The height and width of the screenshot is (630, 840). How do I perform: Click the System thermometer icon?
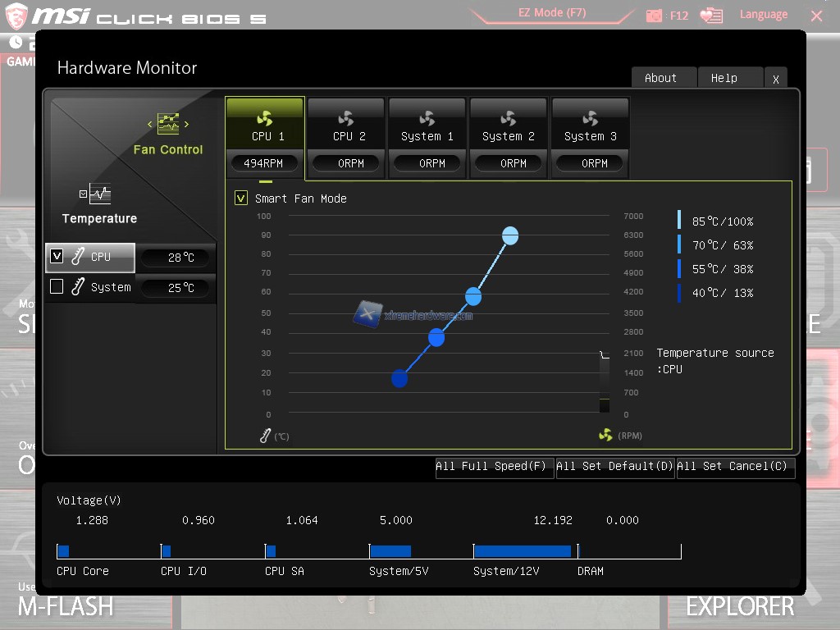click(x=78, y=287)
